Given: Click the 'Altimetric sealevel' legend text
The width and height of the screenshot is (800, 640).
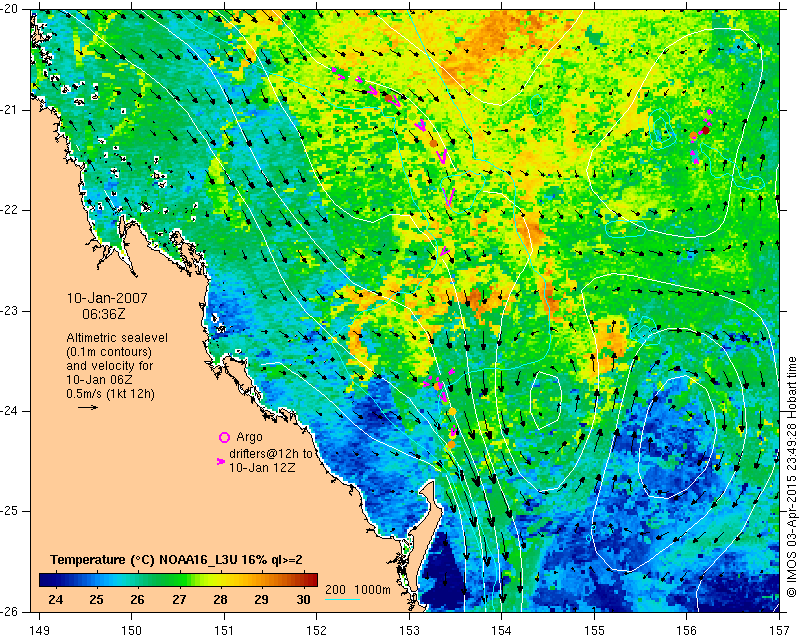Looking at the screenshot, I should point(117,338).
